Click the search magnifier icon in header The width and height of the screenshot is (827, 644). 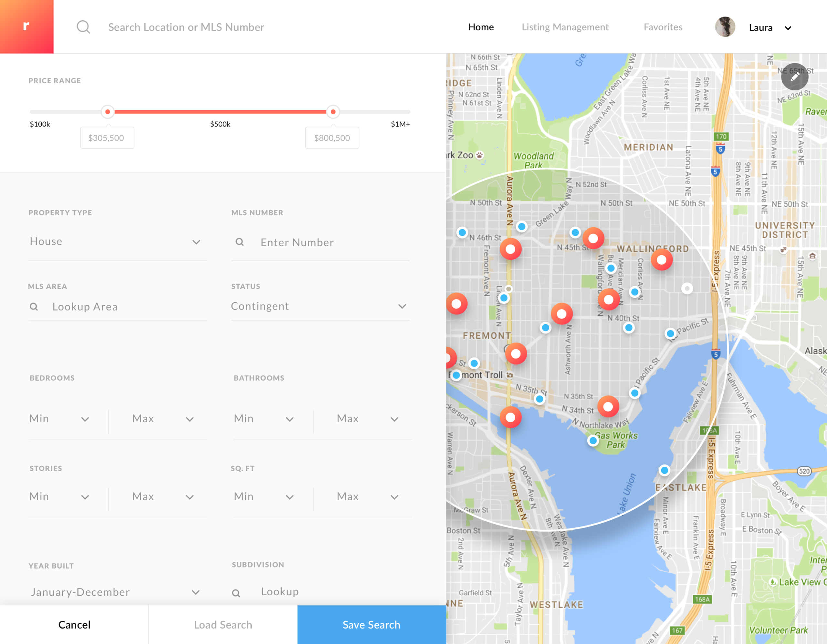pos(83,27)
